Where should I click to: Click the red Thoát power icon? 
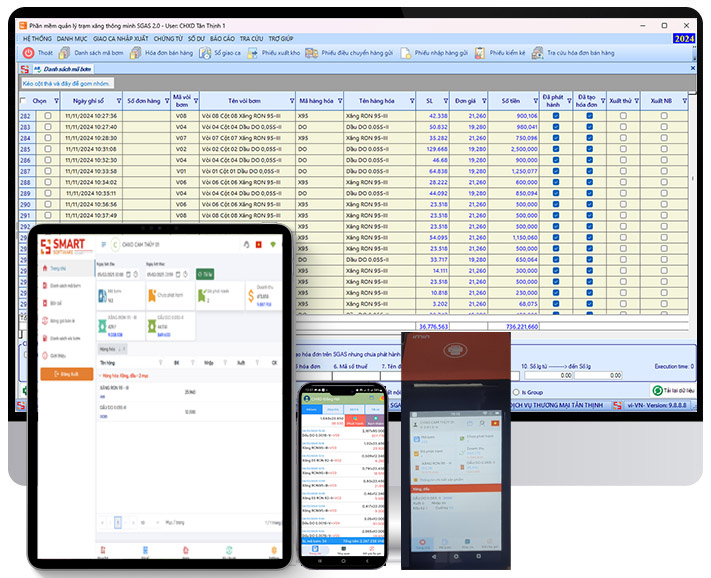[x=29, y=53]
